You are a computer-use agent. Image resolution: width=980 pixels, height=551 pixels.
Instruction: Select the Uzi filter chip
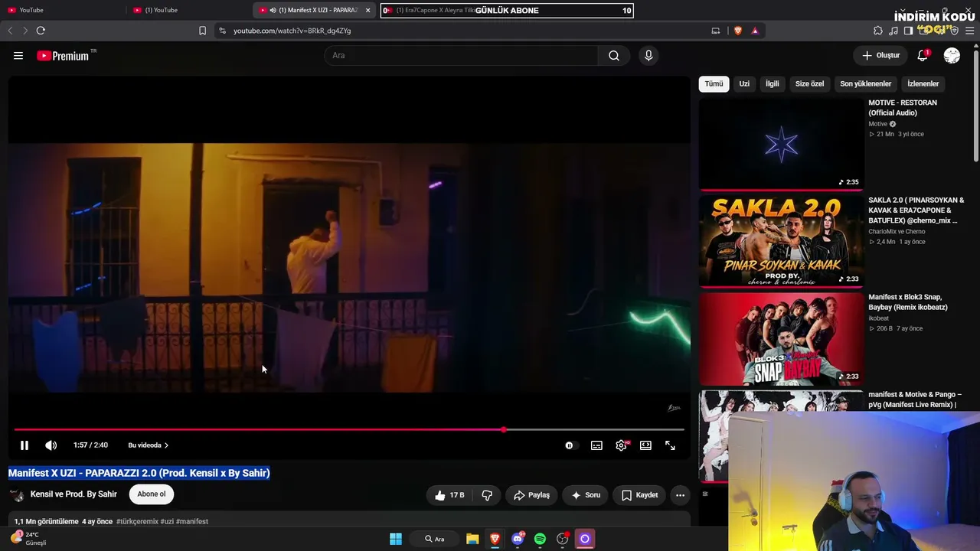(744, 83)
